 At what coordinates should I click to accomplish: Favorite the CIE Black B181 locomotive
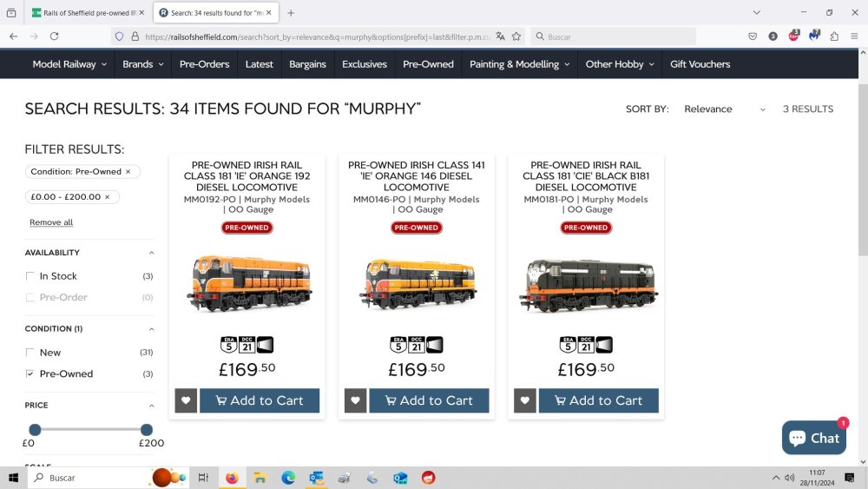click(525, 400)
